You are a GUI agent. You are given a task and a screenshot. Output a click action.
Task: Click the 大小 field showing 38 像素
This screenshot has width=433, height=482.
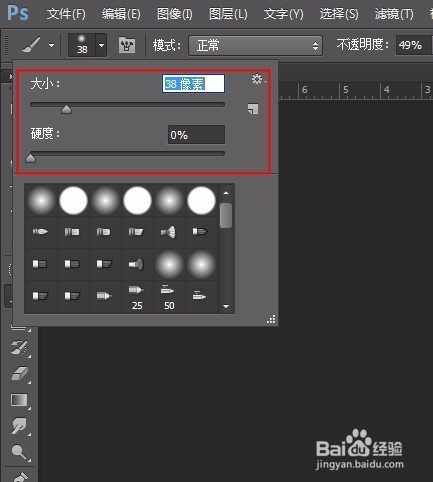click(193, 84)
